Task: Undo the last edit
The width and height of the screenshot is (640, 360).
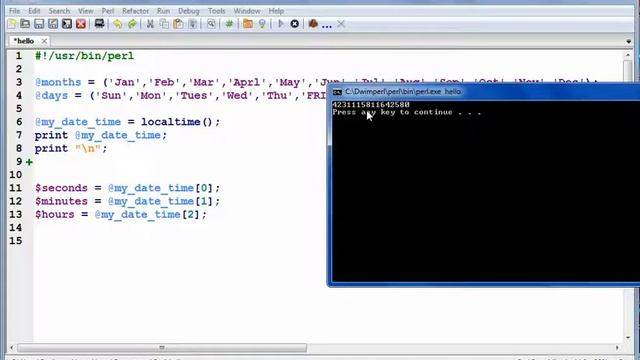Action: 118,24
